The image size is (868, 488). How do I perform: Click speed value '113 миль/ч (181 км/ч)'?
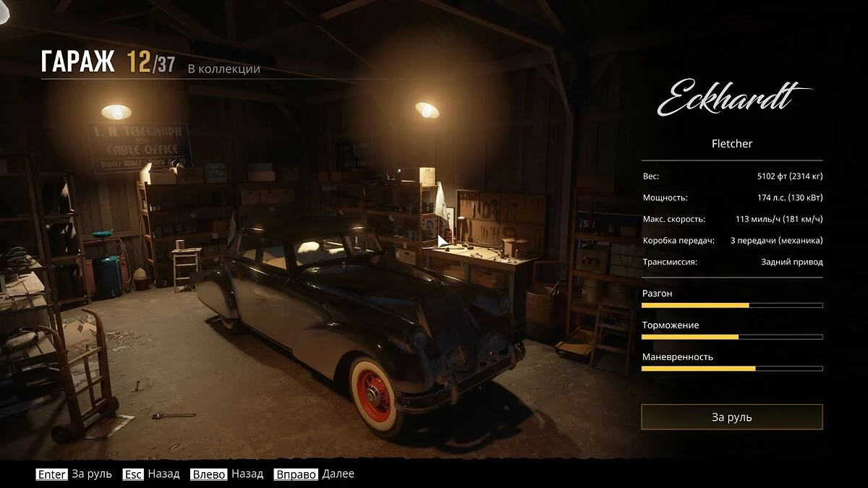point(780,219)
